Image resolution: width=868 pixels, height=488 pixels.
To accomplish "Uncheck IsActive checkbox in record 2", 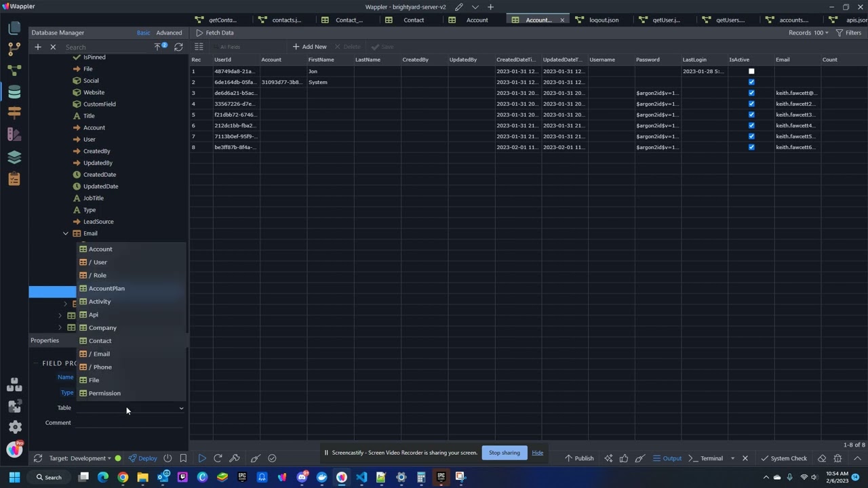I will [x=751, y=82].
